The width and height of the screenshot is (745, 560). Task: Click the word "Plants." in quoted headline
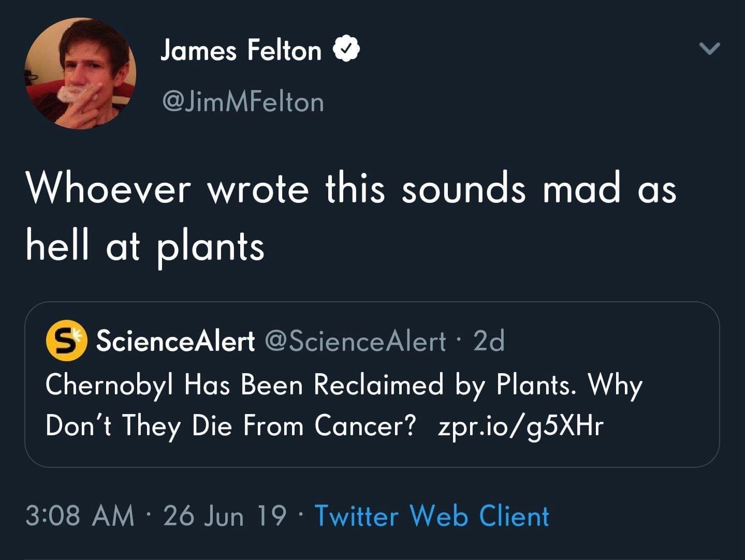[536, 385]
